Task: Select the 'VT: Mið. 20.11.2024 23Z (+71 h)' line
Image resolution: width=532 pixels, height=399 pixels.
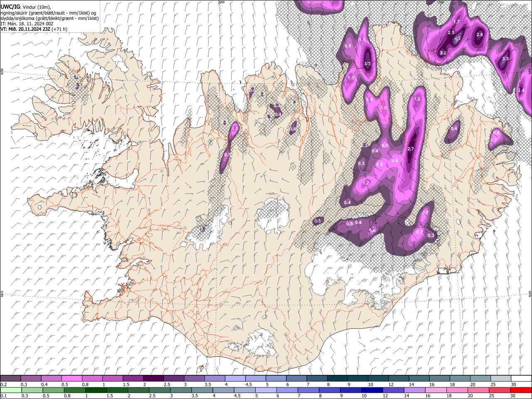Action: coord(34,29)
